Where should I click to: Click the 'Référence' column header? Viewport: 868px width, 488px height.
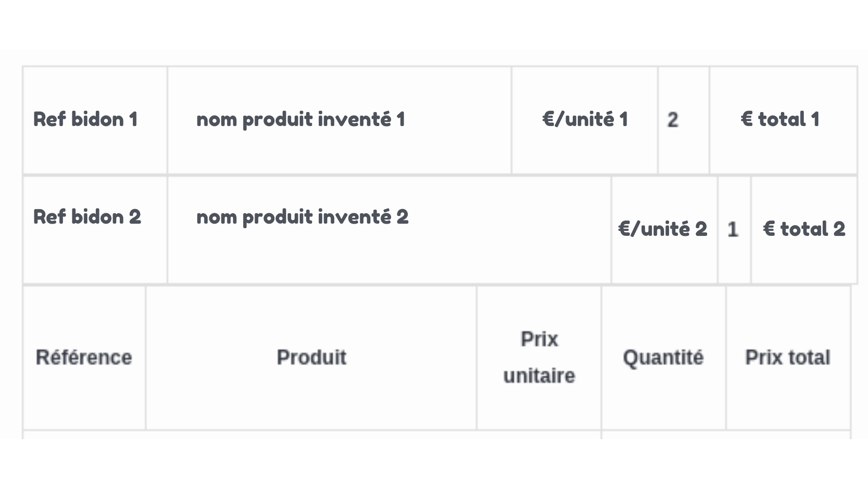pos(84,357)
